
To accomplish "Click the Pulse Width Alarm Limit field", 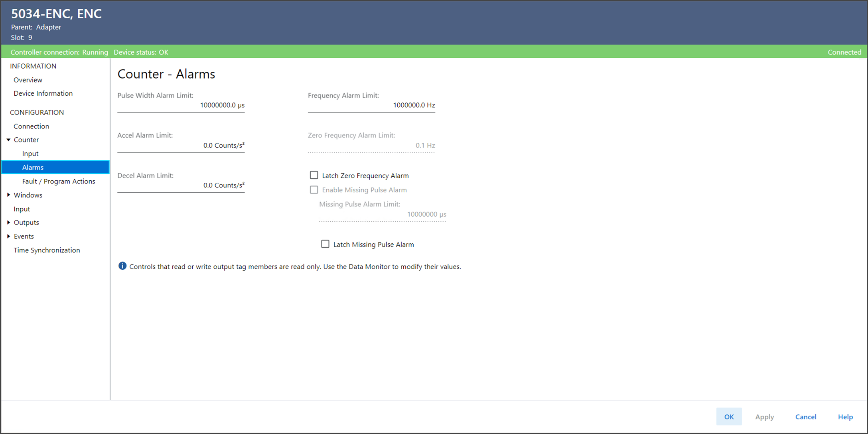I will pyautogui.click(x=181, y=105).
